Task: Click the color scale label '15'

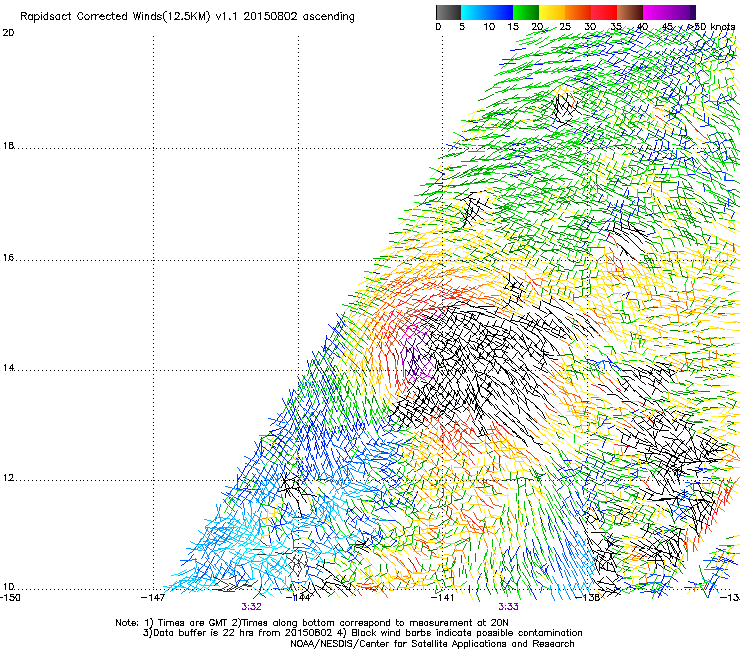Action: pos(513,27)
